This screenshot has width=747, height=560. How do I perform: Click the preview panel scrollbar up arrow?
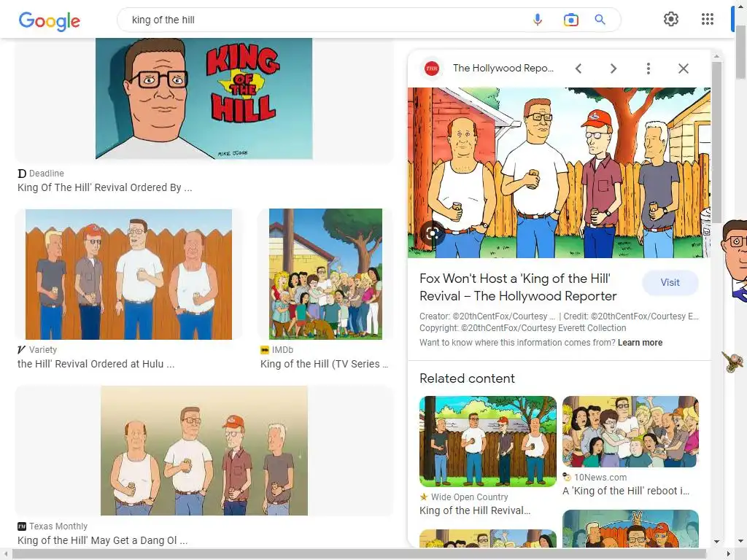click(716, 57)
